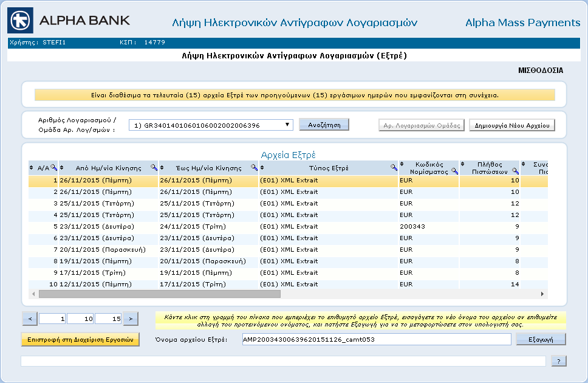This screenshot has width=588, height=383.
Task: Select row 10 from 12/11/2015 (Πέμπτη)
Action: 288,285
